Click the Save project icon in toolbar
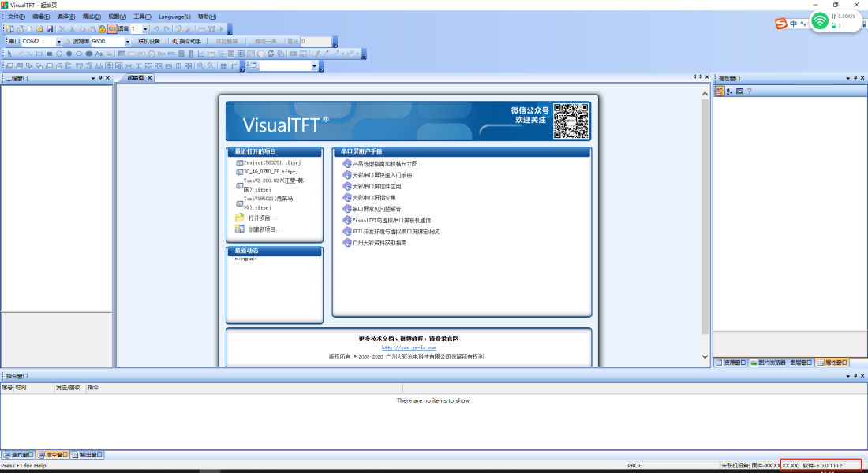 [50, 29]
